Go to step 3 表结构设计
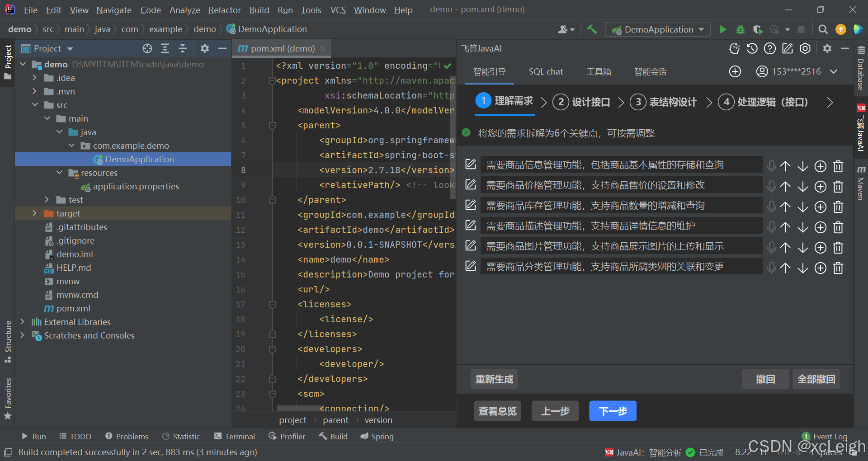This screenshot has height=461, width=868. (663, 102)
